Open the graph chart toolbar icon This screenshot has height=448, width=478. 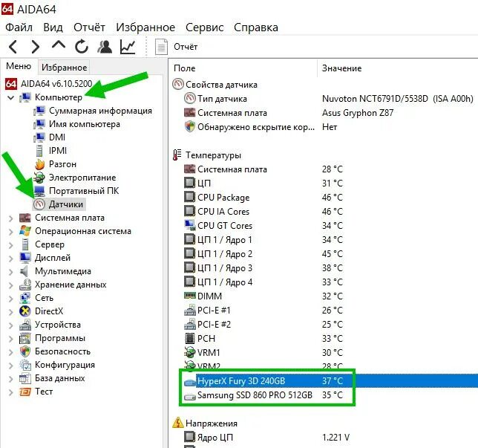tap(128, 47)
